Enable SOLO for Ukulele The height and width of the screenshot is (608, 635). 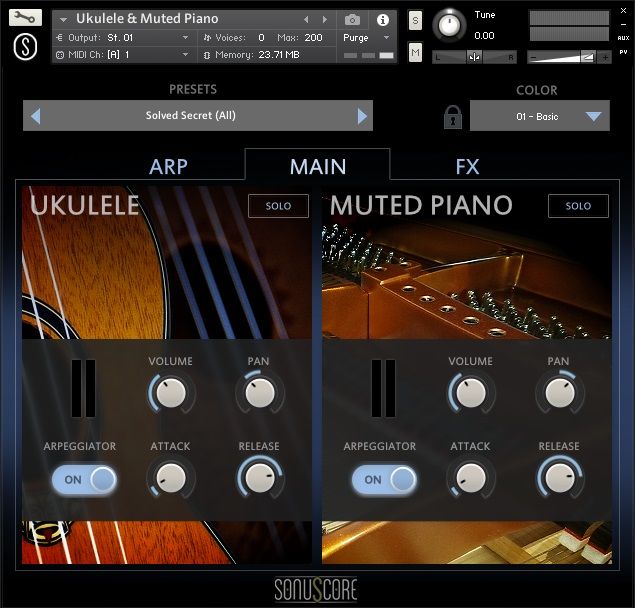[278, 206]
